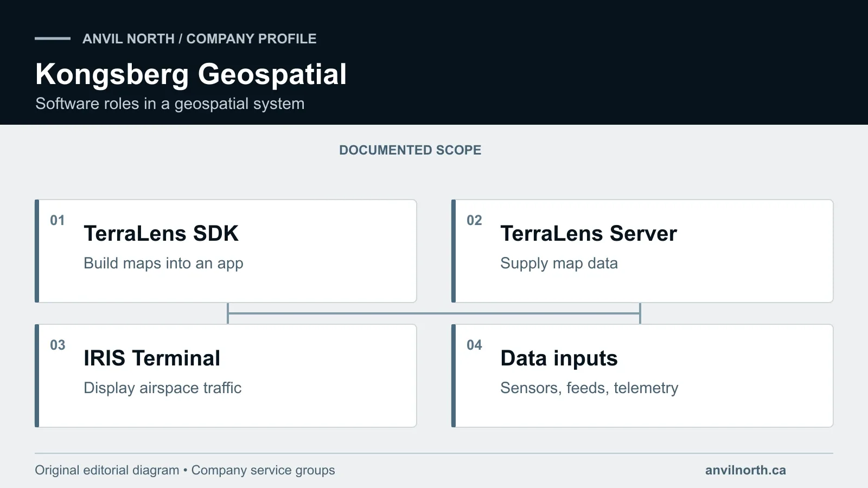Click the description 'Sensors, feeds, telemetry'

(x=589, y=388)
